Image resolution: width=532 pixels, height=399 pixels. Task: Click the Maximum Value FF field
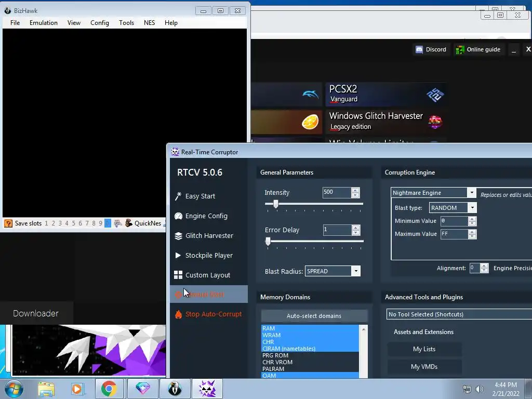coord(454,234)
